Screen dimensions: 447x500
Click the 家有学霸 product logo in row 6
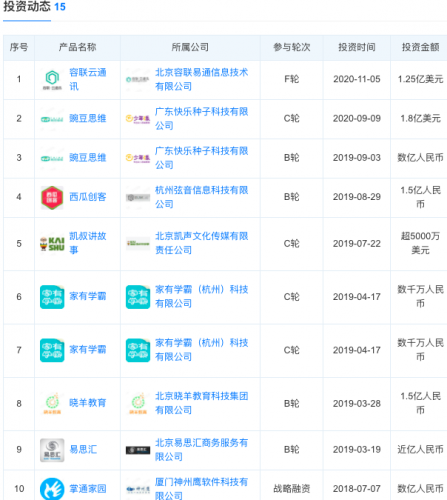click(52, 297)
